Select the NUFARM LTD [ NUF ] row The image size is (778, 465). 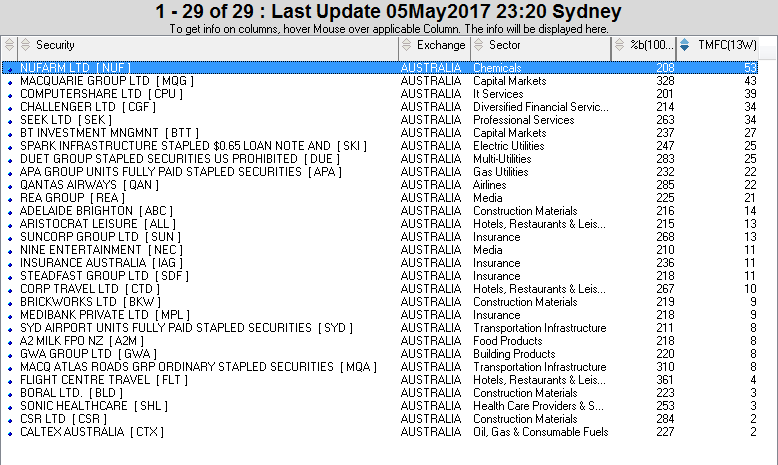[380, 67]
